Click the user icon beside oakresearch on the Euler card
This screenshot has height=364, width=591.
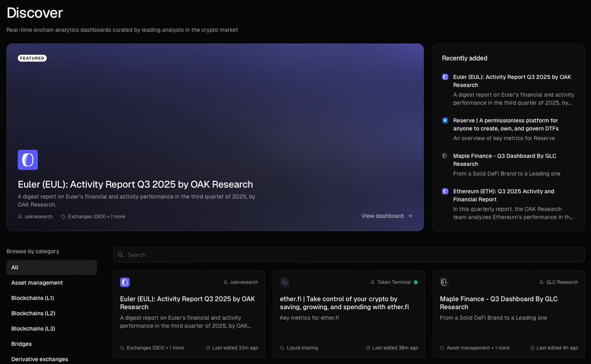pyautogui.click(x=226, y=282)
